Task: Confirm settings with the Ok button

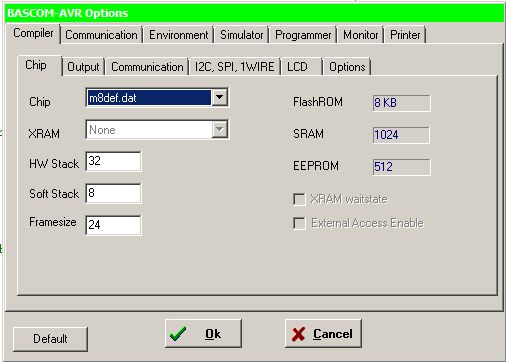Action: (203, 333)
